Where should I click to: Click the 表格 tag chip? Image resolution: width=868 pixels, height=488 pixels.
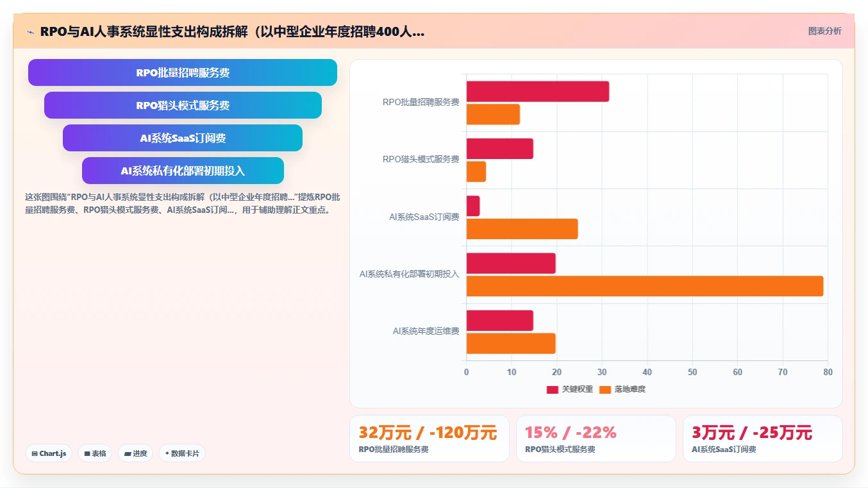coord(95,453)
